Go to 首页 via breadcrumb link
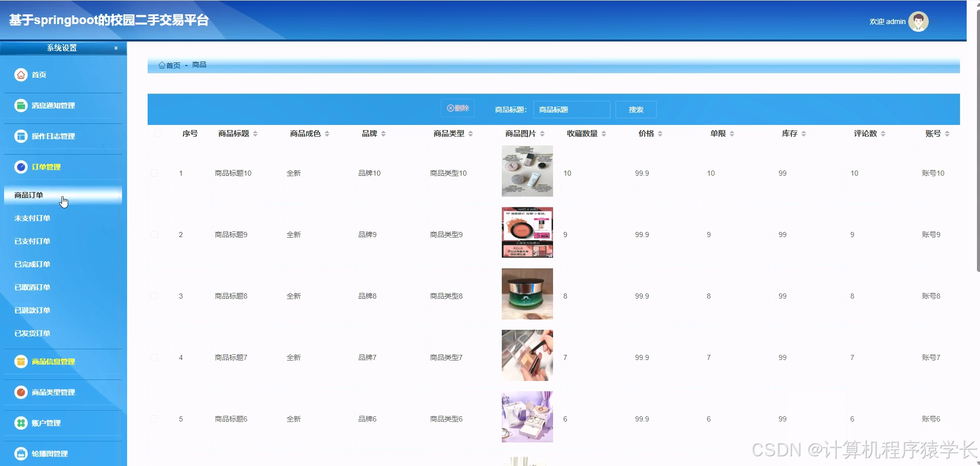 pos(173,65)
